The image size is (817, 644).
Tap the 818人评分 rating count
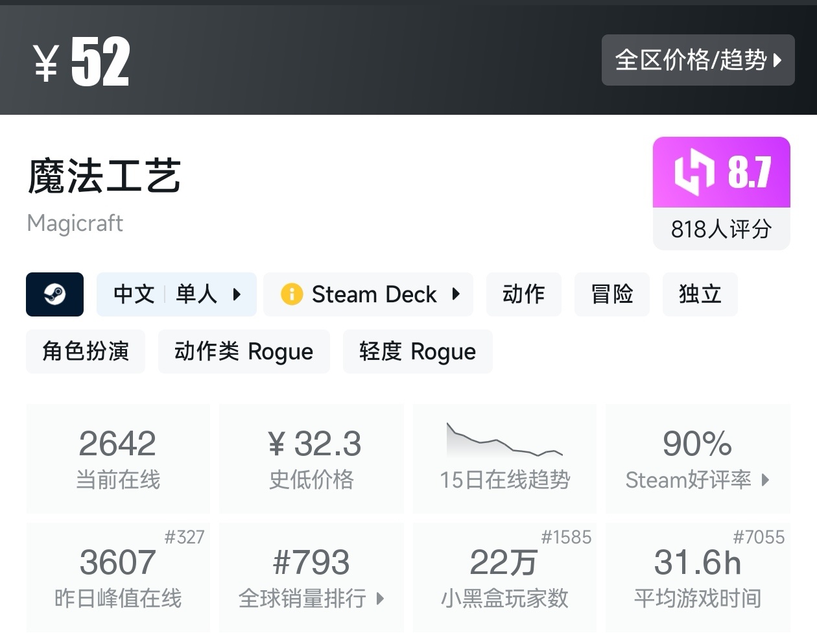point(721,229)
